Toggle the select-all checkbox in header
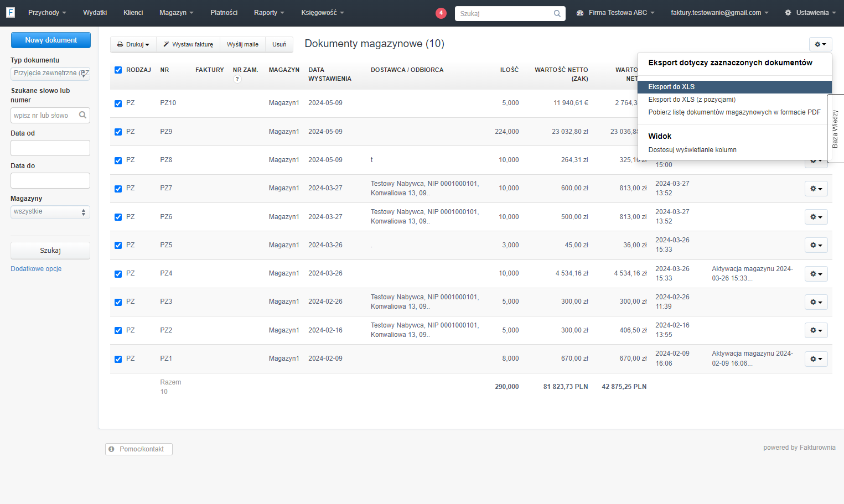844x504 pixels. pos(118,70)
